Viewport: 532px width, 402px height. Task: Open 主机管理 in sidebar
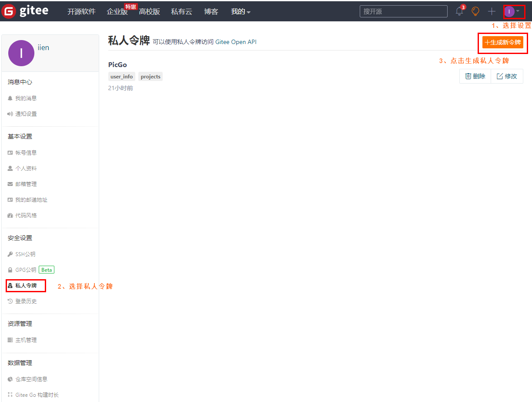click(x=26, y=340)
